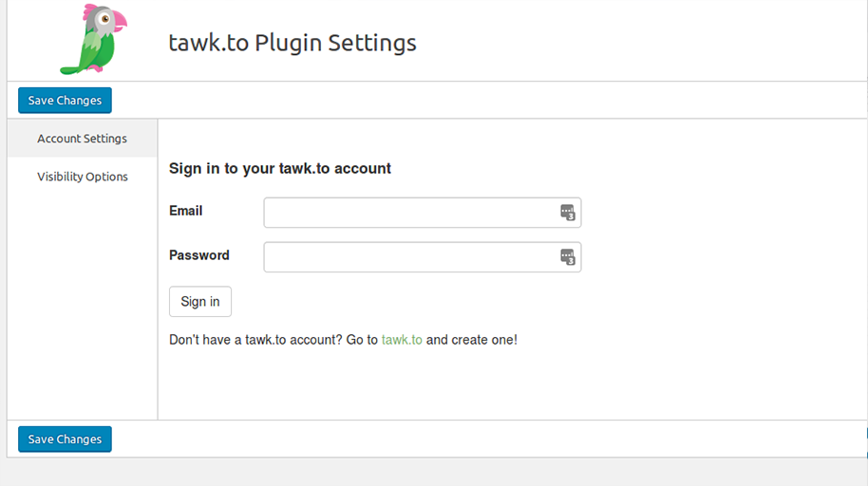The image size is (868, 486).
Task: Focus the Password input field
Action: (x=410, y=257)
